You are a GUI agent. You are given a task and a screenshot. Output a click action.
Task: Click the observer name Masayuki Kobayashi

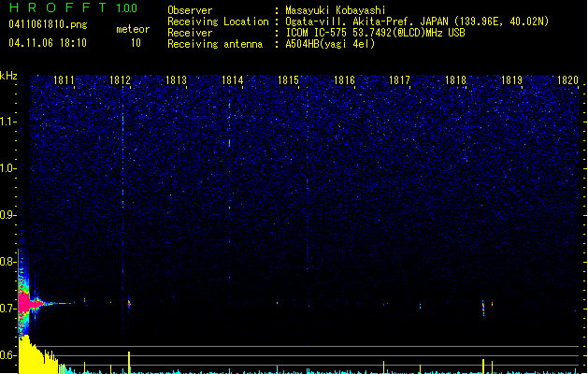click(x=336, y=10)
